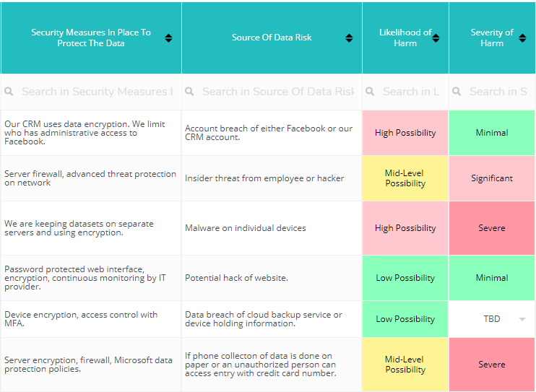Click the Likelihood column search field
This screenshot has width=536, height=392.
411,92
